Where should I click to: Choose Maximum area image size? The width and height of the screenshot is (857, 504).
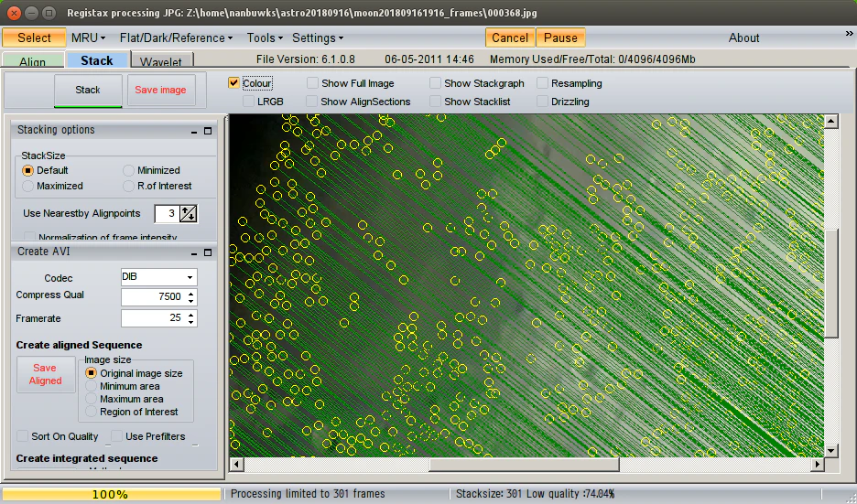(92, 399)
